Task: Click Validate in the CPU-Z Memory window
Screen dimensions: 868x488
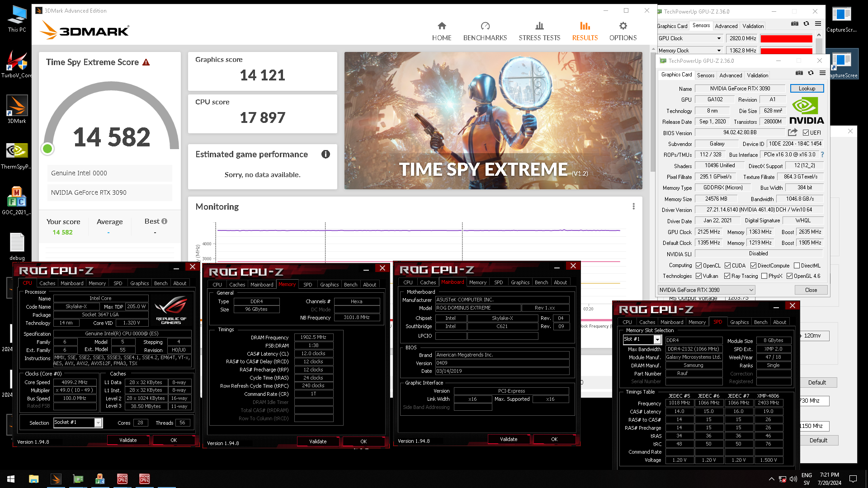Action: pos(318,441)
